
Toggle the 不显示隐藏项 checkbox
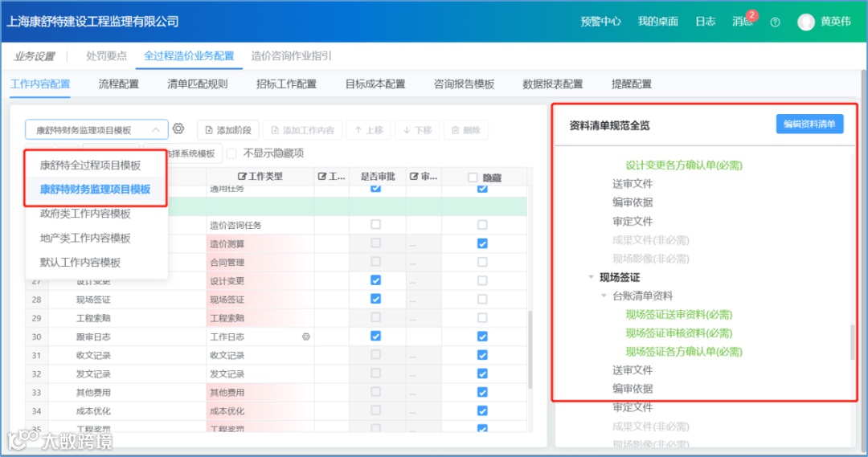tap(232, 153)
